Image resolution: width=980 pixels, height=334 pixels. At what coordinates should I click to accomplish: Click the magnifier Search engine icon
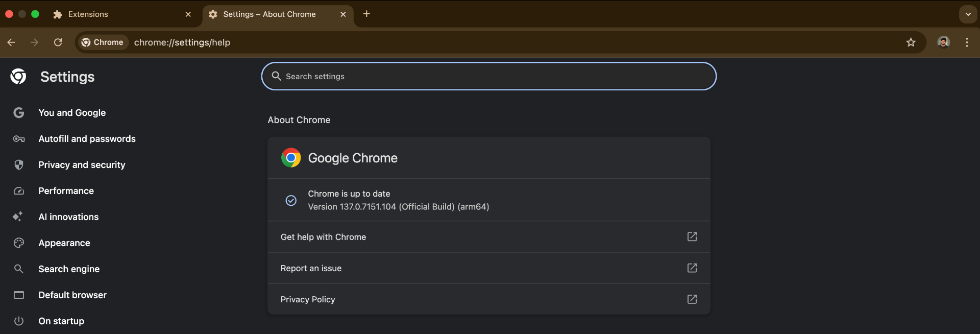tap(19, 269)
